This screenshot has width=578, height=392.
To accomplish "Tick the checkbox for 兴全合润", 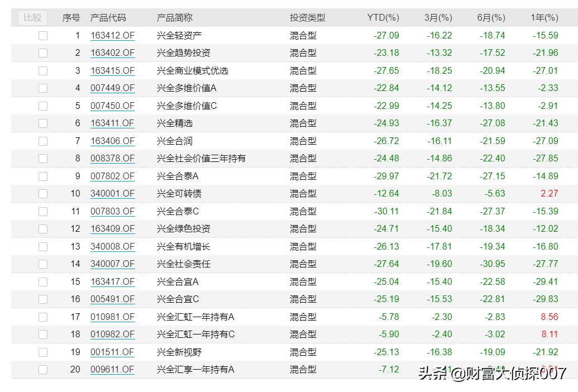I will (x=43, y=141).
